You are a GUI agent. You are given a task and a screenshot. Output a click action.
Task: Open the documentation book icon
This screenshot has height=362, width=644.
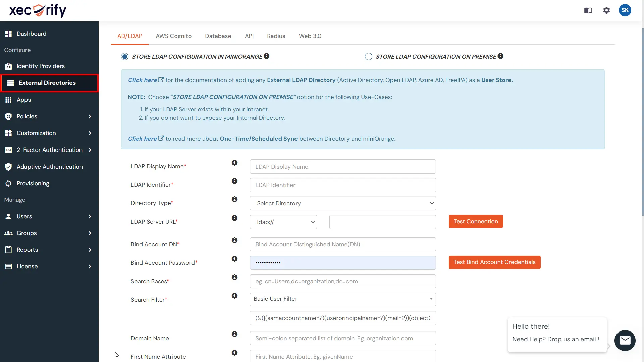[x=588, y=10]
